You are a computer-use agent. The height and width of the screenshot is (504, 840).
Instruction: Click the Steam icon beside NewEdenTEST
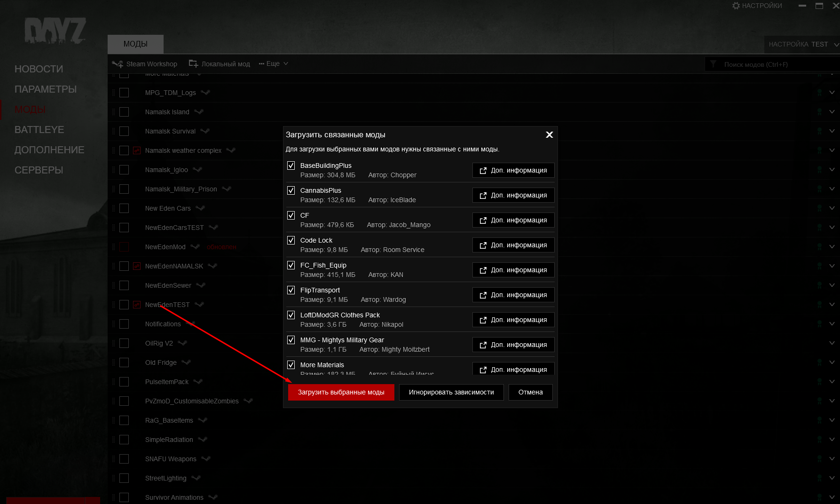point(199,305)
